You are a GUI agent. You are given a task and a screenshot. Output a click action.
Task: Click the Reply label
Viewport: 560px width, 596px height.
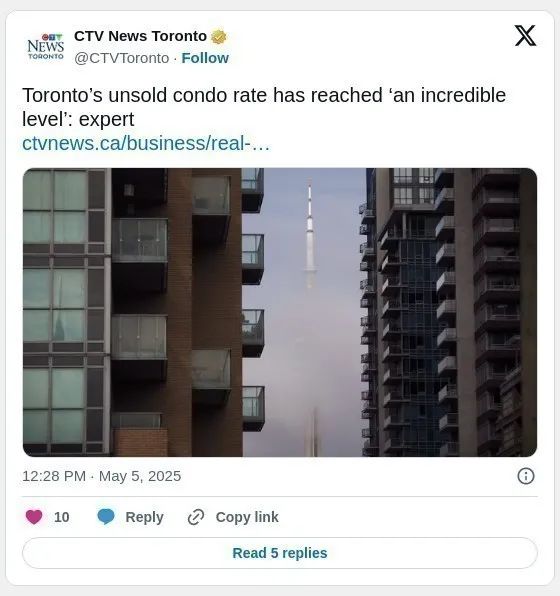144,517
